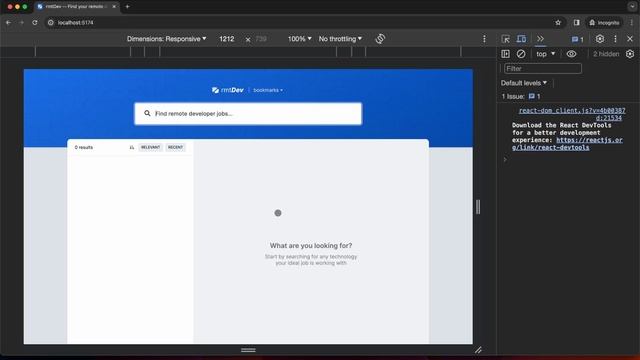This screenshot has width=640, height=360.
Task: Click the search magnifier icon
Action: [x=147, y=113]
